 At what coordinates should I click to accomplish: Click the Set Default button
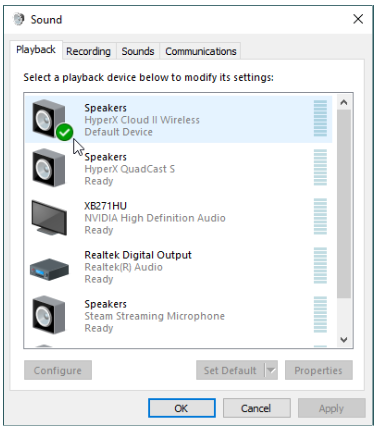[230, 370]
